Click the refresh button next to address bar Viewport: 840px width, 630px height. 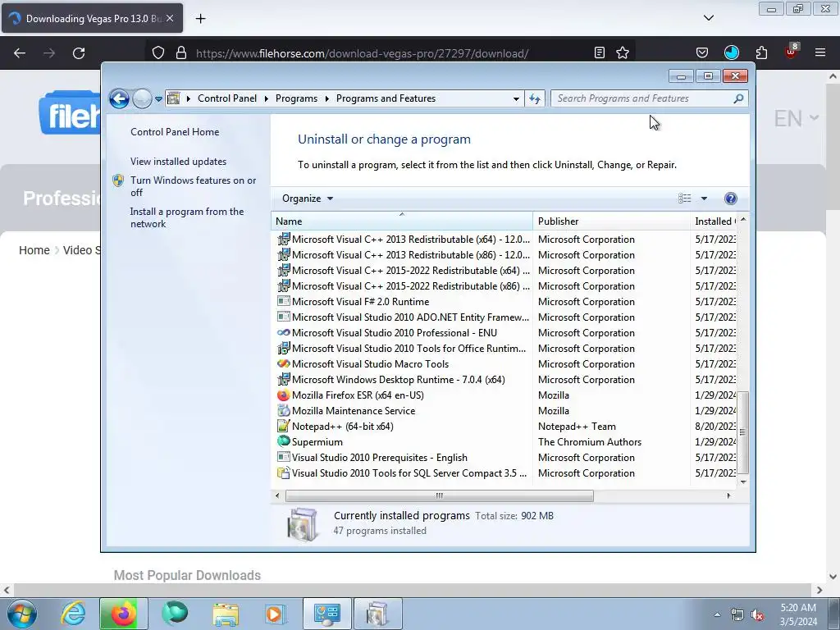coord(535,98)
